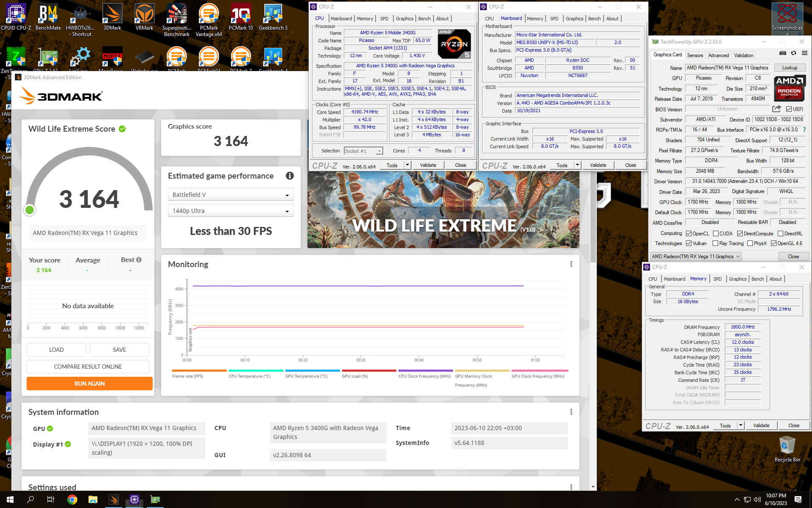Click the RUN AGAIN button
The height and width of the screenshot is (508, 812).
click(x=90, y=384)
